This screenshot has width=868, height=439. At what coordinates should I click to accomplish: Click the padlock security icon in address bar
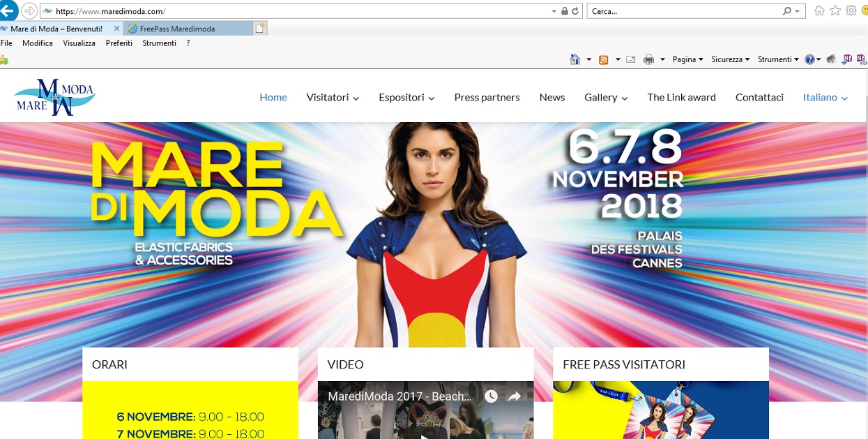coord(564,11)
